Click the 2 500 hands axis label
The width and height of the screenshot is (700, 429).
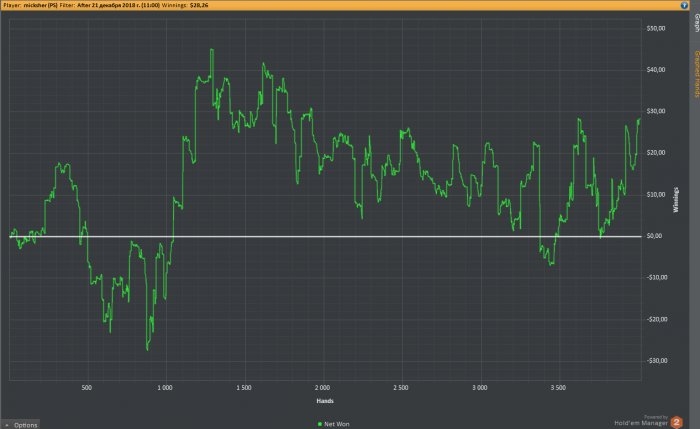click(400, 387)
